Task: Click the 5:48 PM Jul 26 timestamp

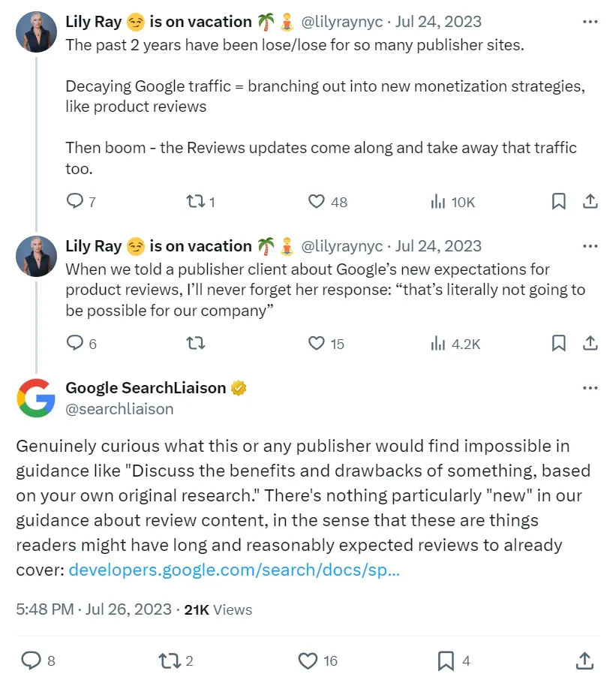Action: tap(94, 609)
